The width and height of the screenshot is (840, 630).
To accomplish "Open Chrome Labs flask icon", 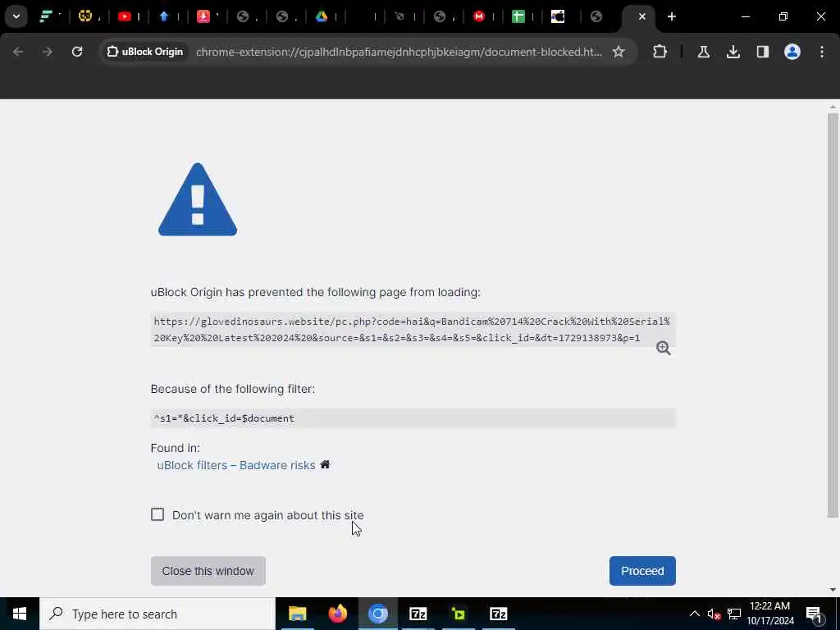I will coord(703,52).
